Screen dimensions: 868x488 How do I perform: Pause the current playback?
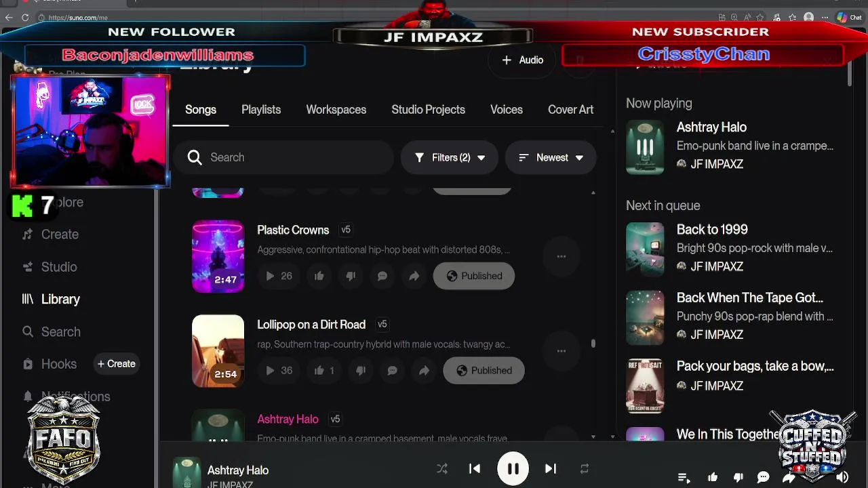513,468
